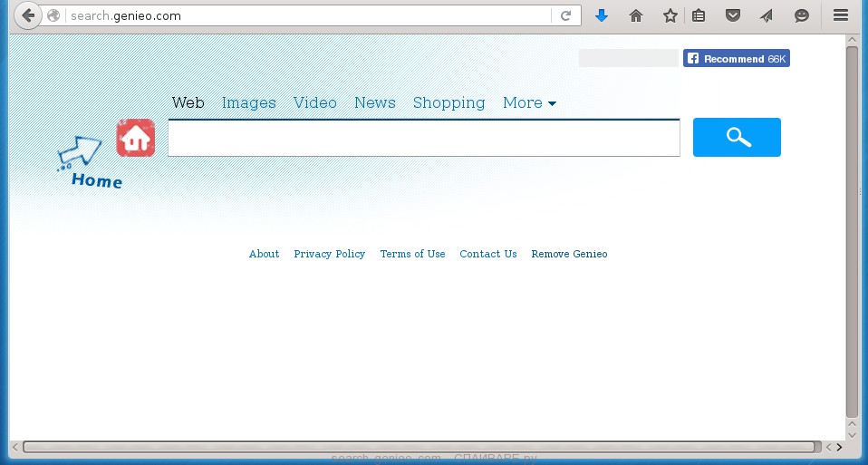Image resolution: width=868 pixels, height=465 pixels.
Task: Open the Shopping search tab
Action: 448,103
